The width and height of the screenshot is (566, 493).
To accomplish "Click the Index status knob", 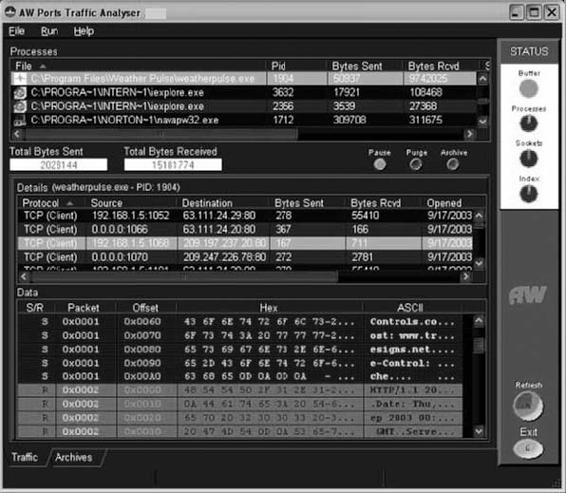I will 529,193.
